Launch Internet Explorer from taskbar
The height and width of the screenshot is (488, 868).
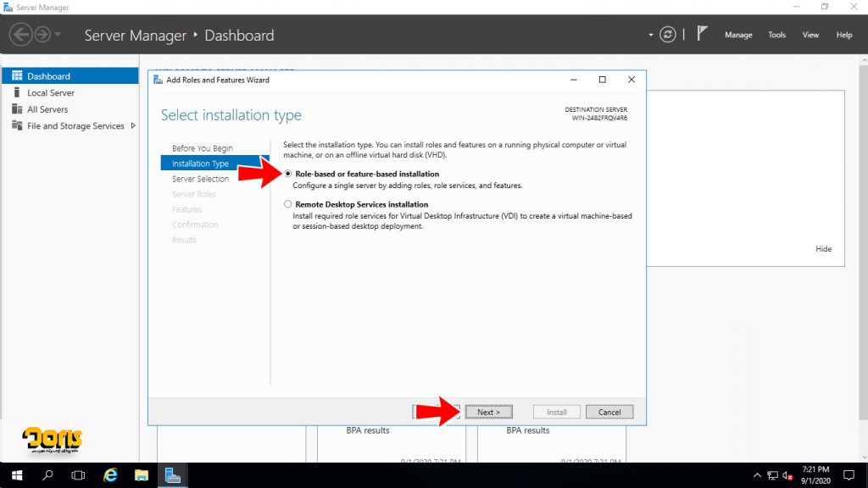tap(111, 475)
